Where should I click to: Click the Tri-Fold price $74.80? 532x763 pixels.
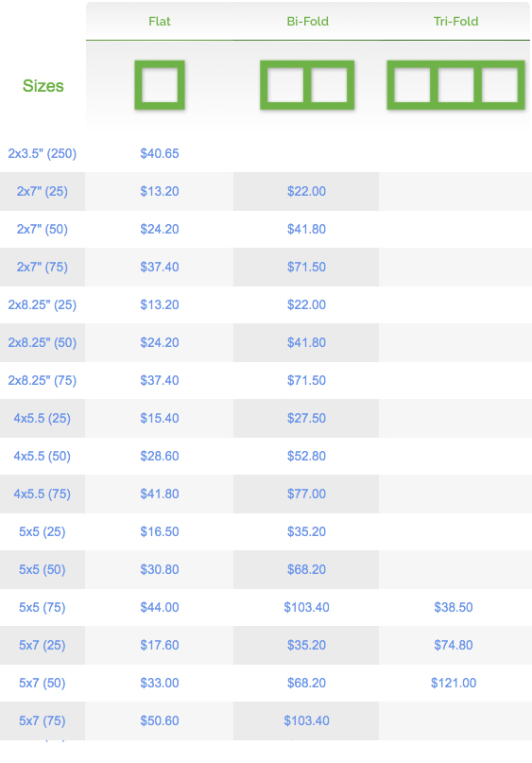[x=454, y=645]
